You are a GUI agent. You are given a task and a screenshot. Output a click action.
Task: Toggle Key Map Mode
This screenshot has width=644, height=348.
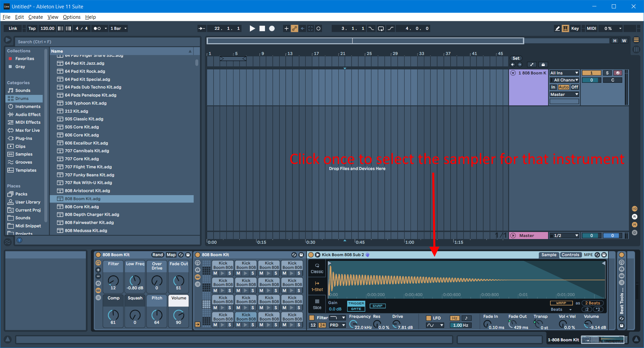[575, 28]
